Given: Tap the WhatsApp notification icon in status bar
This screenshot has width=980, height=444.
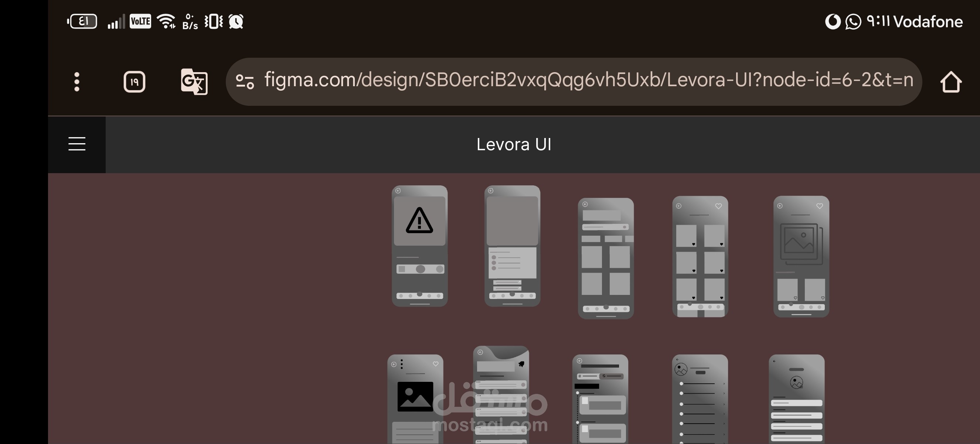Looking at the screenshot, I should [x=853, y=21].
